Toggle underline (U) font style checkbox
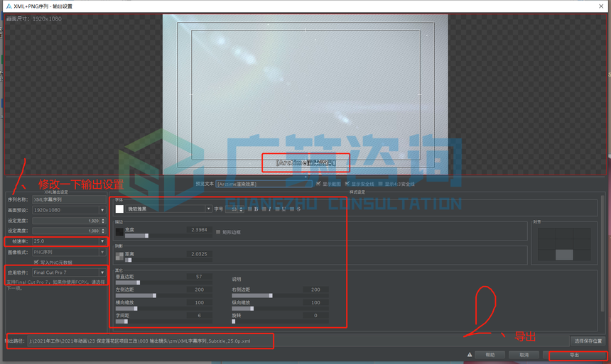The height and width of the screenshot is (364, 611). [277, 209]
